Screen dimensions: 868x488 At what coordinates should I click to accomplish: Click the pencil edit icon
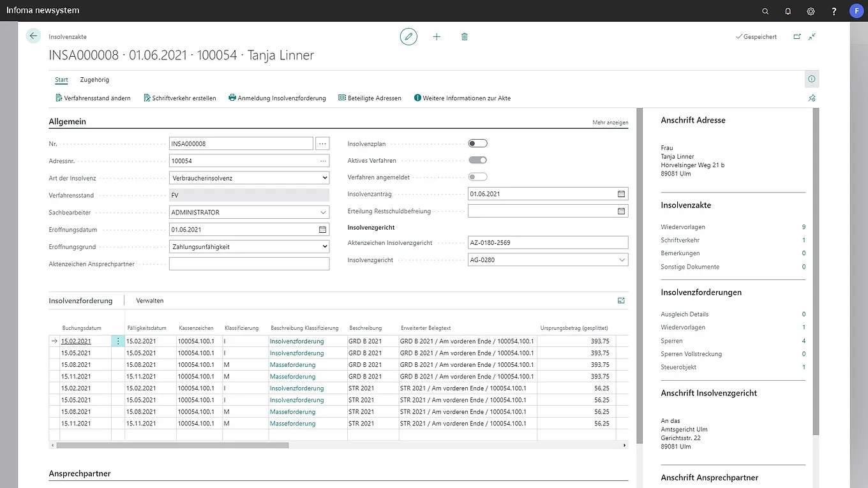(x=408, y=37)
